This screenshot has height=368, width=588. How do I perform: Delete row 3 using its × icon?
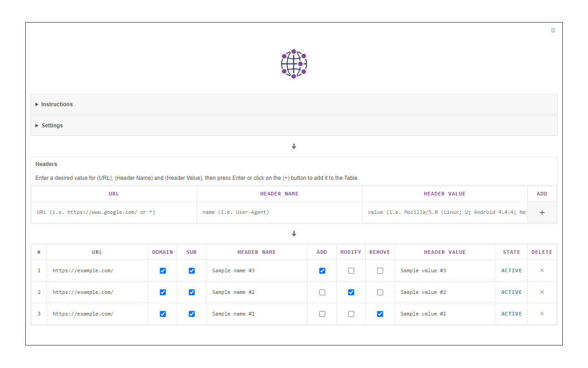click(x=542, y=314)
